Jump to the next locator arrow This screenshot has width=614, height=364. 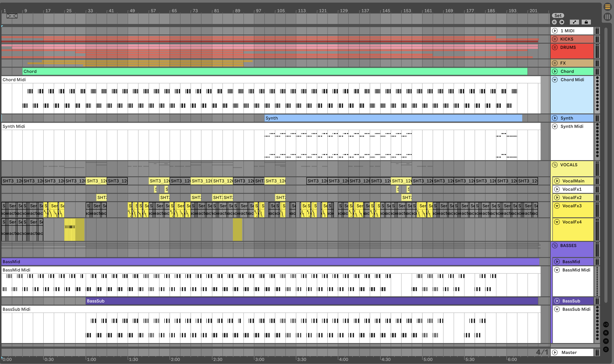(x=562, y=22)
